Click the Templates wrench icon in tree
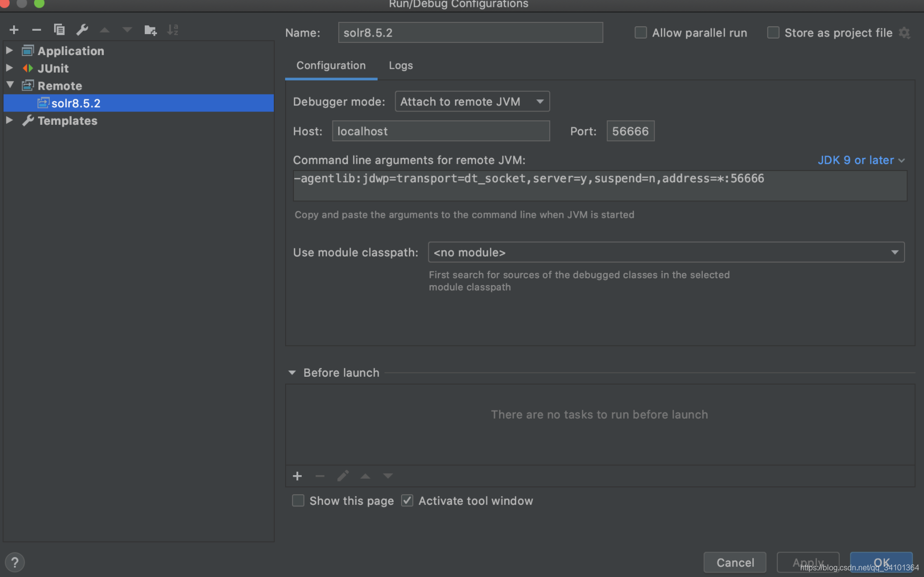 pos(28,120)
